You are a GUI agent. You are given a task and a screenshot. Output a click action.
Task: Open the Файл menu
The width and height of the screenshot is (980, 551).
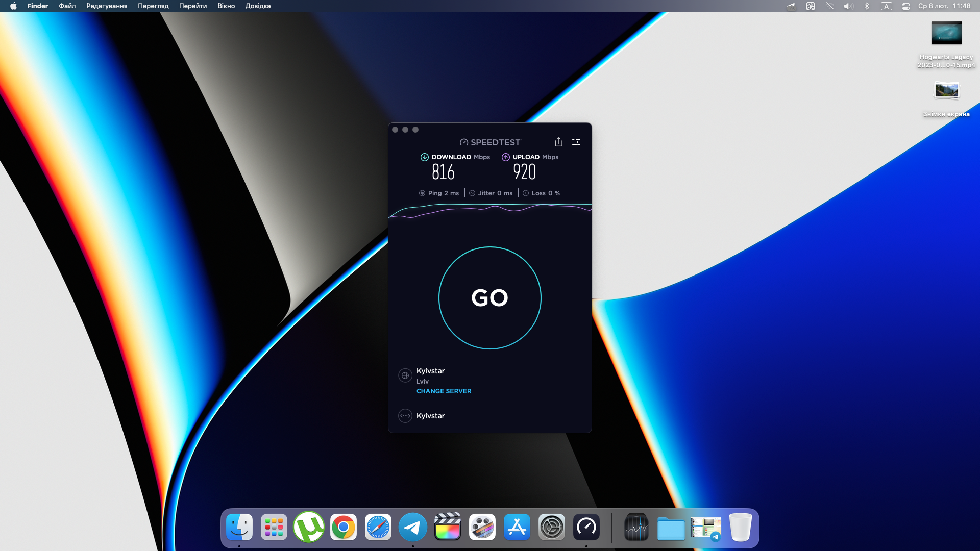[67, 6]
